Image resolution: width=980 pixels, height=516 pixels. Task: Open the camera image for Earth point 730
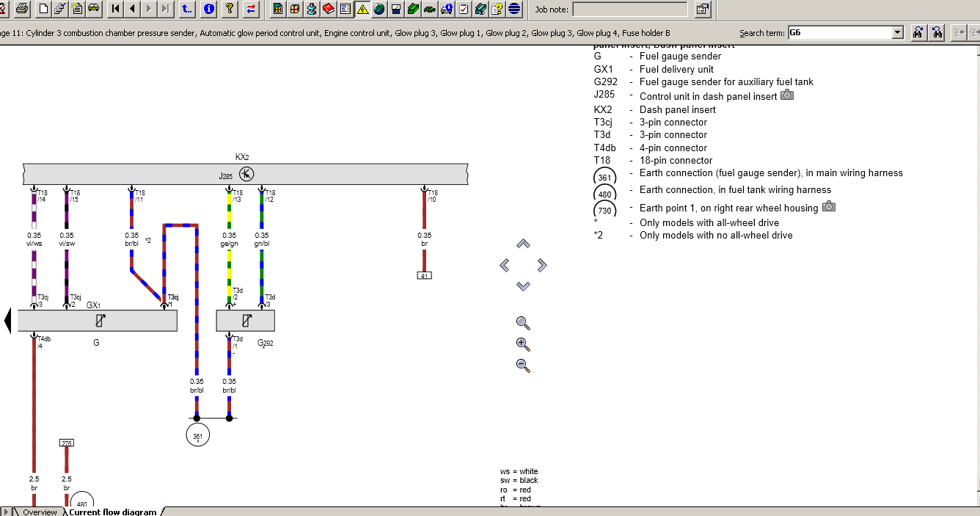pos(828,206)
